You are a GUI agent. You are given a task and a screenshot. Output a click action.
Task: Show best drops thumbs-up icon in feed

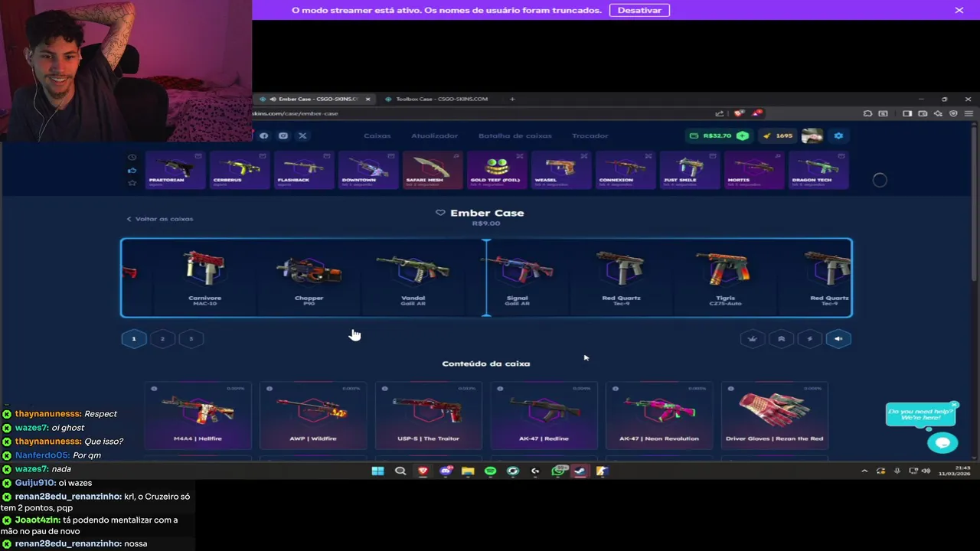pyautogui.click(x=132, y=170)
